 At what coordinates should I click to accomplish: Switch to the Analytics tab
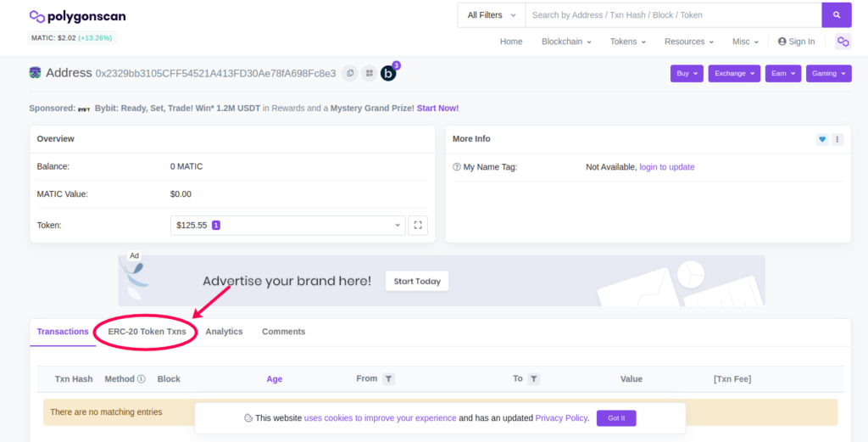coord(224,332)
